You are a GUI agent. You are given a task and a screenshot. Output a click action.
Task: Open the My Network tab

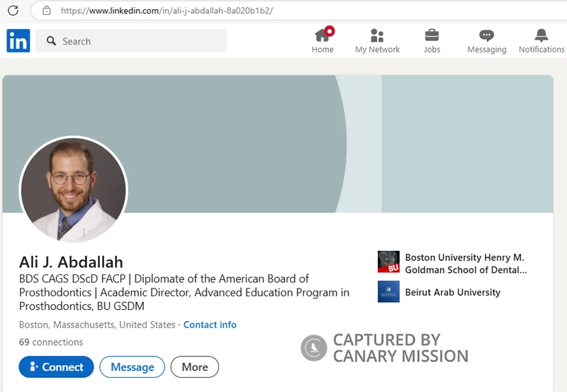[377, 41]
